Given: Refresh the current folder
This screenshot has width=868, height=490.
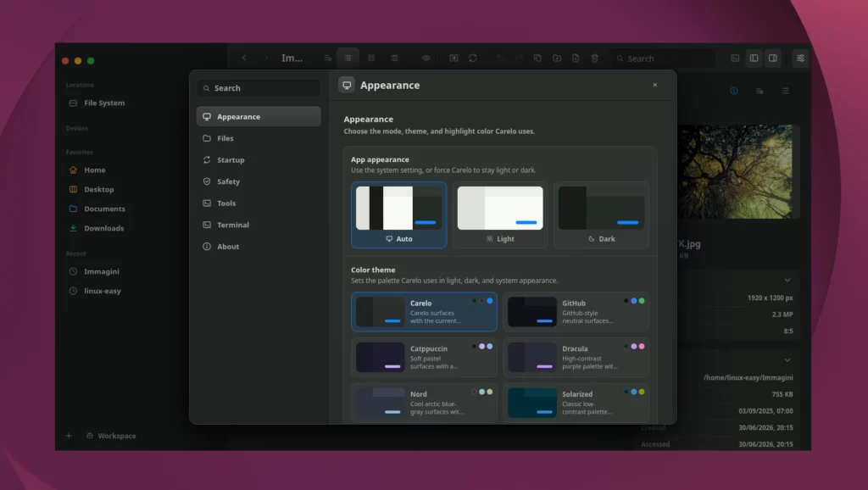Looking at the screenshot, I should click(x=473, y=58).
